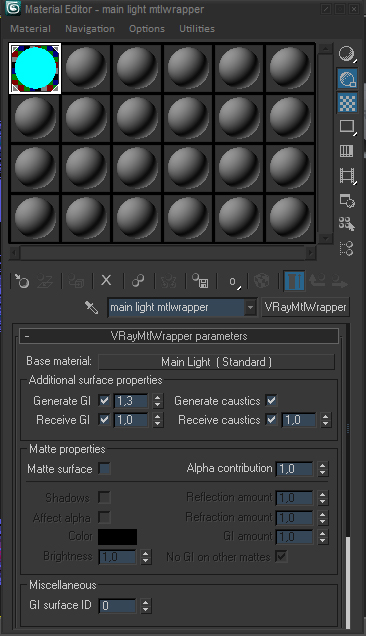This screenshot has width=366, height=636.
Task: Toggle No GI on other mattes checkbox
Action: coord(281,556)
